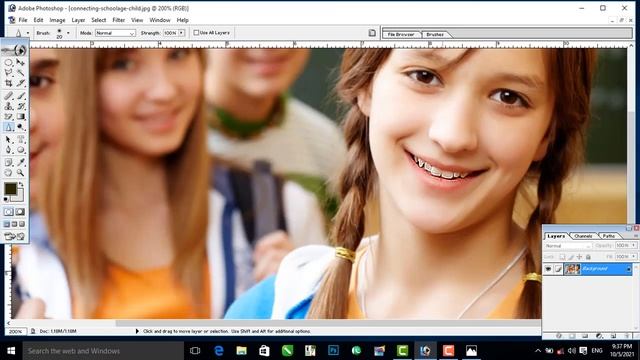Screen dimensions: 640x360
Task: Reset to default foreground/background colors
Action: [6, 199]
